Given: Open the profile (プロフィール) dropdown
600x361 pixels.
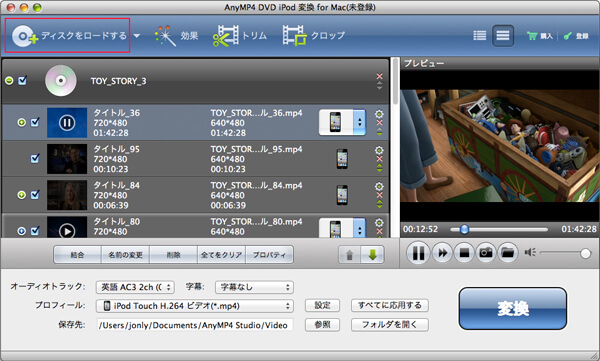Looking at the screenshot, I should (195, 305).
